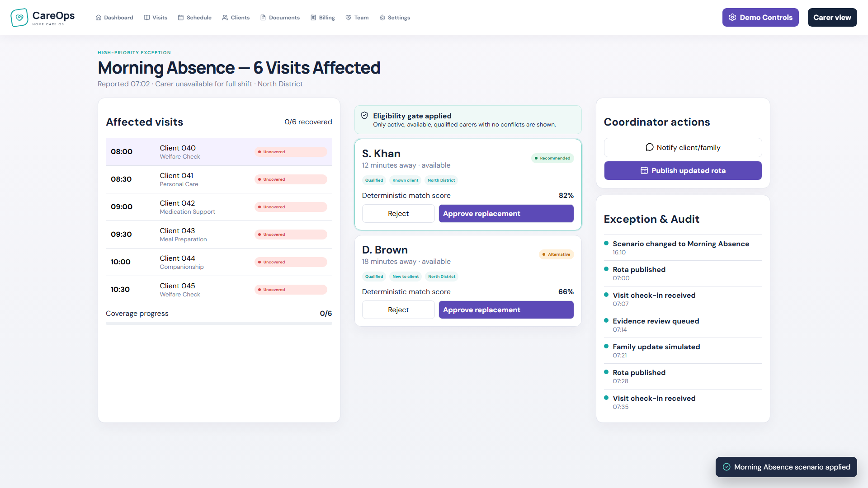Click the Evidence review queued audit entry

click(683, 325)
